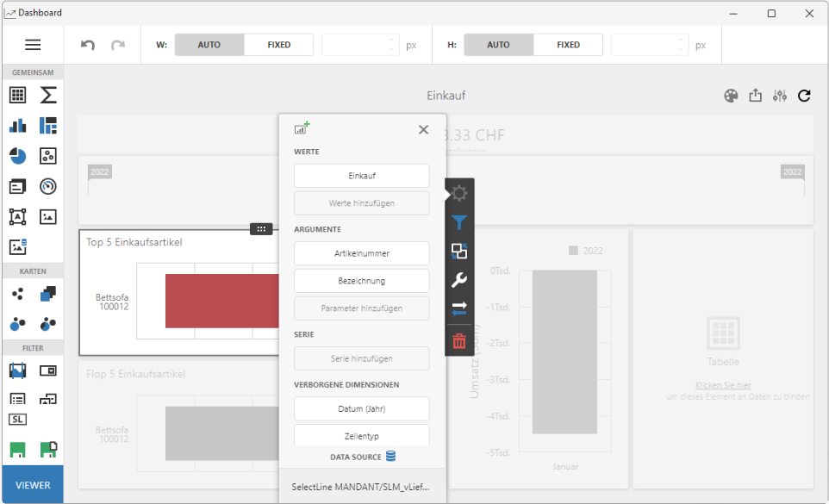This screenshot has height=504, width=829.
Task: Add a Cards item
Action: tap(17, 186)
